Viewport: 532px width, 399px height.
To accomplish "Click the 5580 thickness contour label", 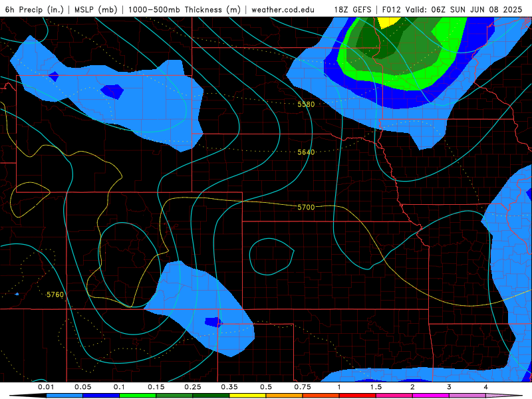I will click(306, 104).
